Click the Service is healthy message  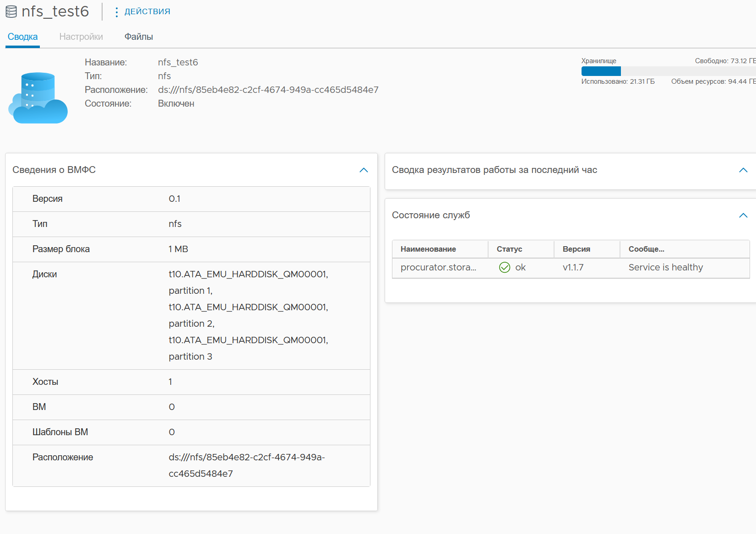665,267
